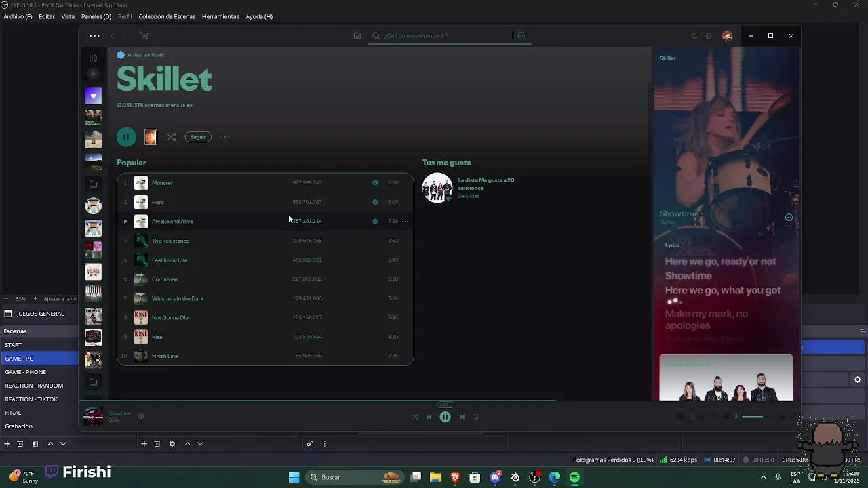Select the track The Resistance
Image resolution: width=868 pixels, height=488 pixels.
coord(264,241)
